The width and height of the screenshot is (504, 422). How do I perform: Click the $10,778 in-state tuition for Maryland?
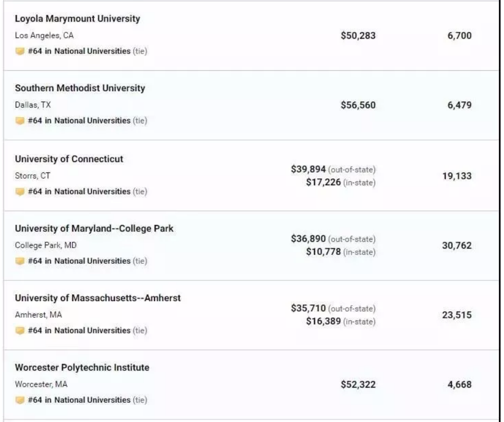click(323, 252)
